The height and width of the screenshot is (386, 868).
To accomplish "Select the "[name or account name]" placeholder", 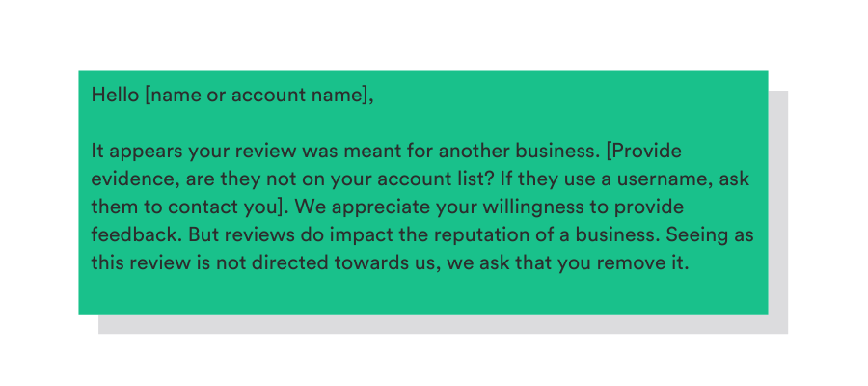I will click(258, 96).
